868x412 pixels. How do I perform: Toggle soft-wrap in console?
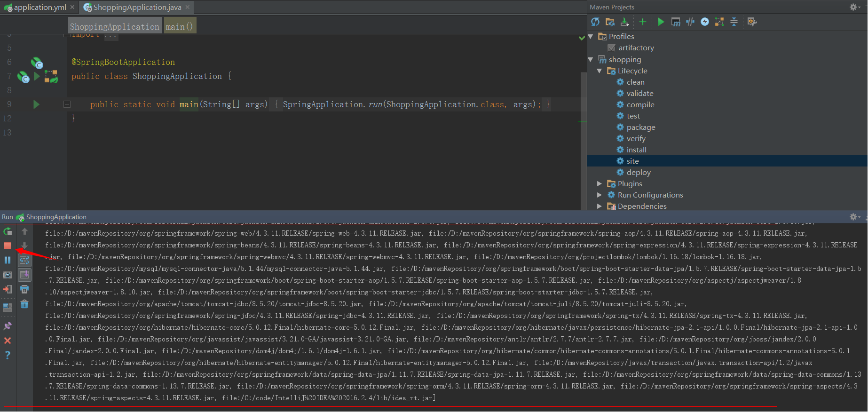tap(24, 260)
